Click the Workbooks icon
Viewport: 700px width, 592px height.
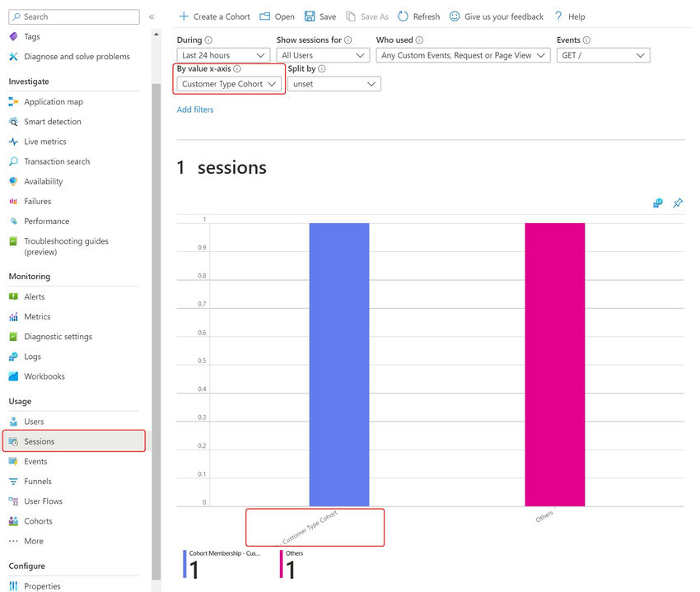(13, 376)
